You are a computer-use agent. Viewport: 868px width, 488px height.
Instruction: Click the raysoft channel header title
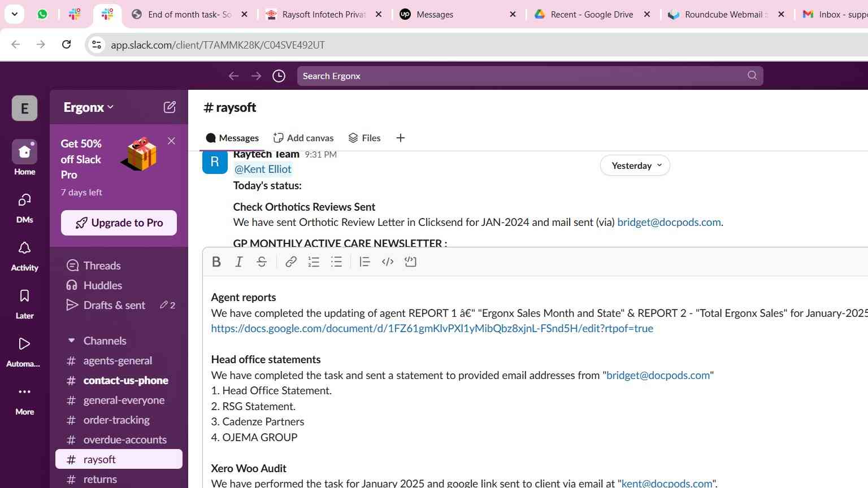(229, 107)
